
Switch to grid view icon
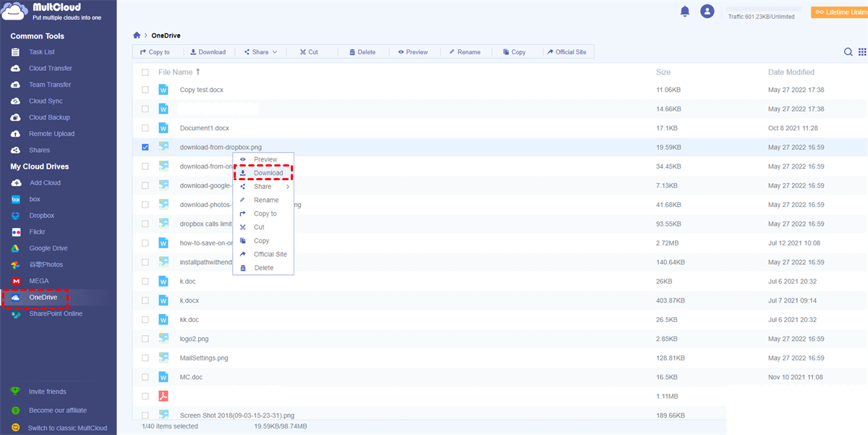tap(862, 52)
